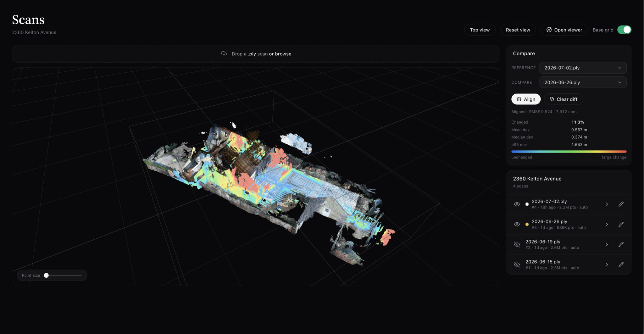Click the Open viewer button label
644x334 pixels.
click(x=568, y=30)
